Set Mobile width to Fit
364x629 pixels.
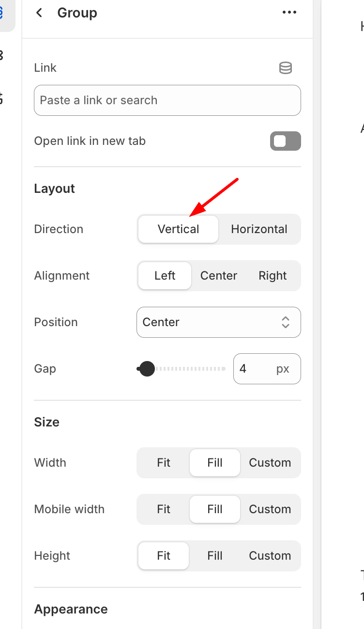coord(164,509)
